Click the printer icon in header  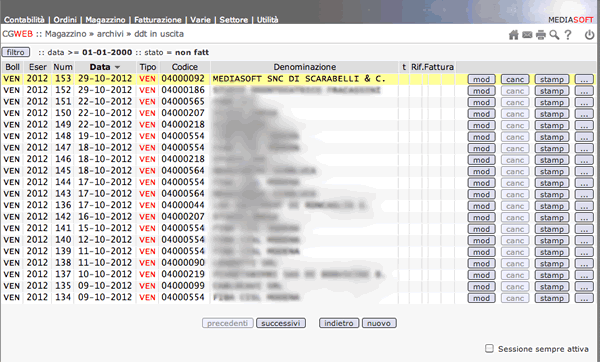541,35
